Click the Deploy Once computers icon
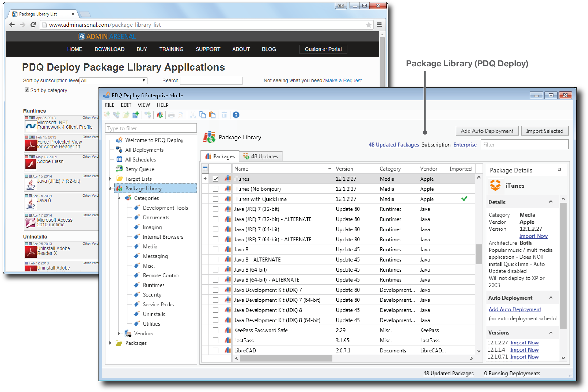The width and height of the screenshot is (588, 392). pyautogui.click(x=148, y=115)
